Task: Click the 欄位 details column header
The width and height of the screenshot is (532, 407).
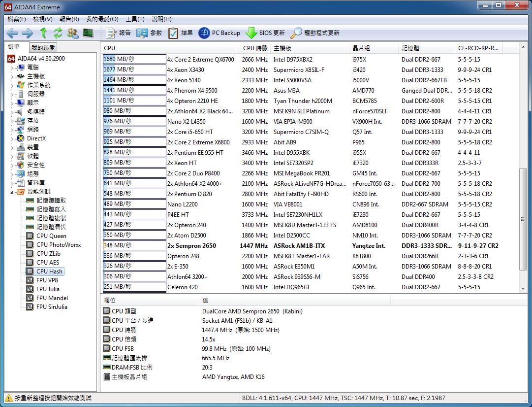Action: (x=150, y=301)
